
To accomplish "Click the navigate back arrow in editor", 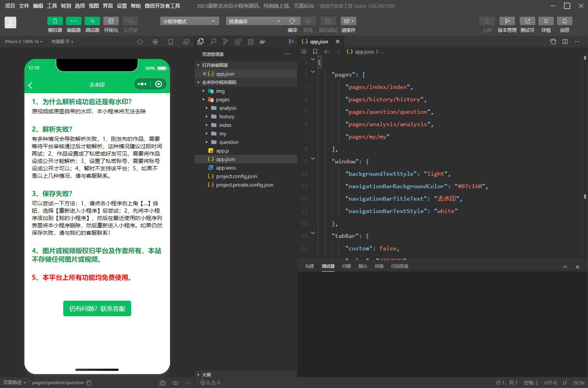I will click(327, 52).
